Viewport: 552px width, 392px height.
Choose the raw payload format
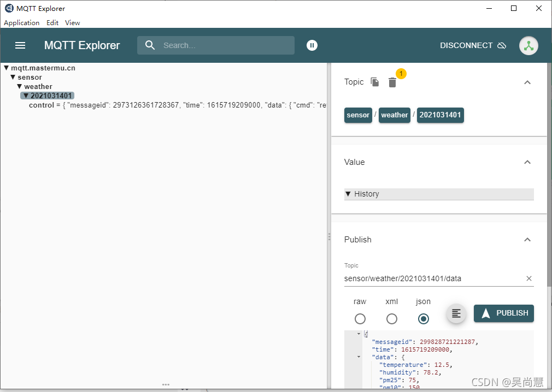[360, 319]
